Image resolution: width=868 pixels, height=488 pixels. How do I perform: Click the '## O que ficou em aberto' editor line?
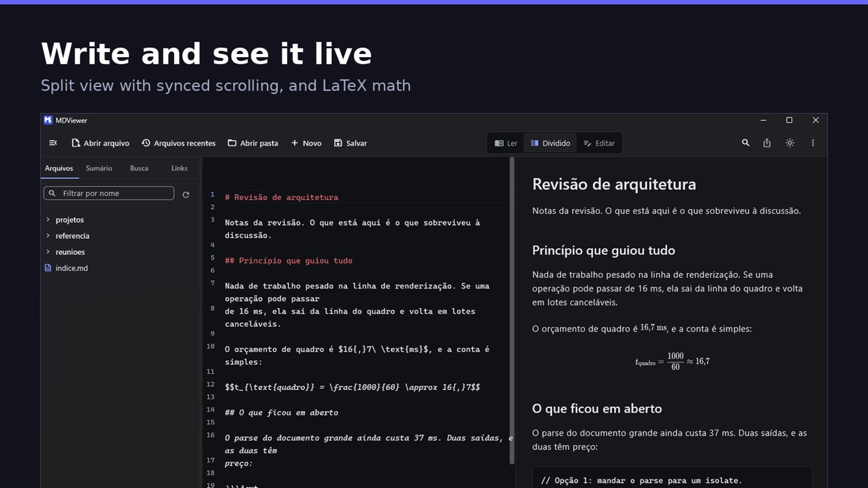point(282,412)
